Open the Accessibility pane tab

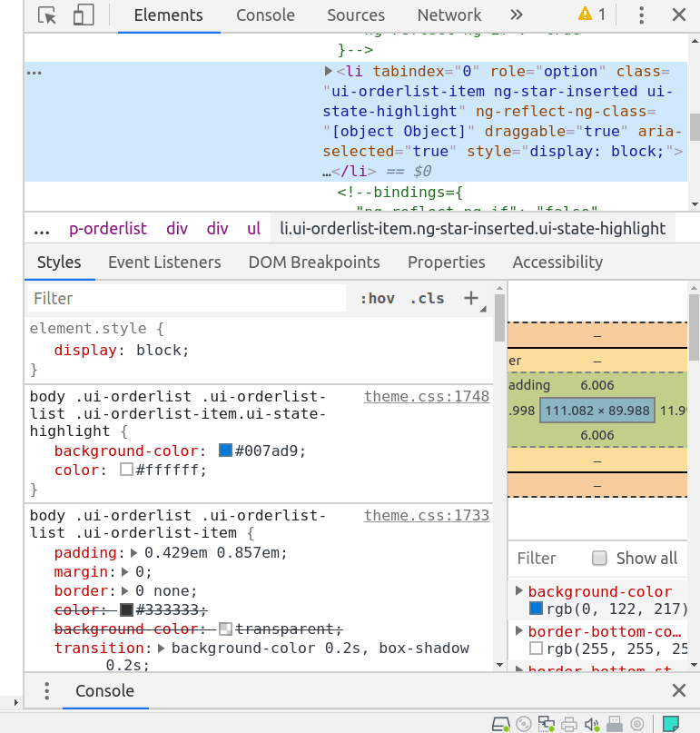click(557, 262)
